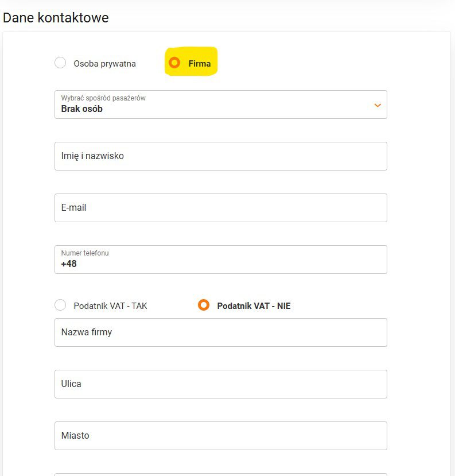Click the Osoba prywatna label text
Image resolution: width=455 pixels, height=476 pixels.
click(104, 64)
